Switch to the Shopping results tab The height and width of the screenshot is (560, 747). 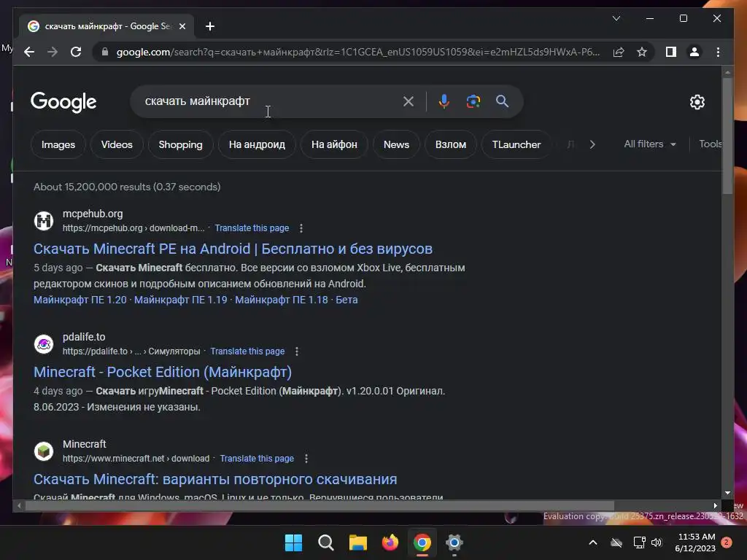coord(181,144)
